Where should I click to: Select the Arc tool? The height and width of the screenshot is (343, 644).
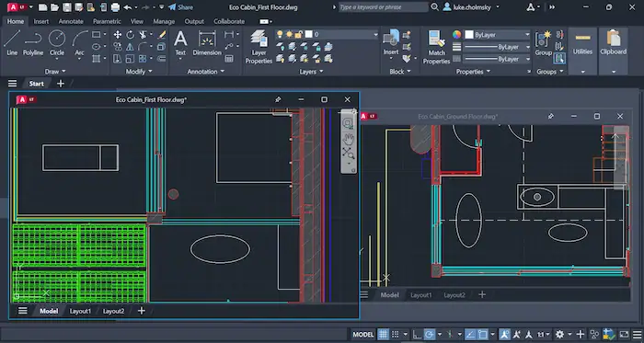pos(80,42)
